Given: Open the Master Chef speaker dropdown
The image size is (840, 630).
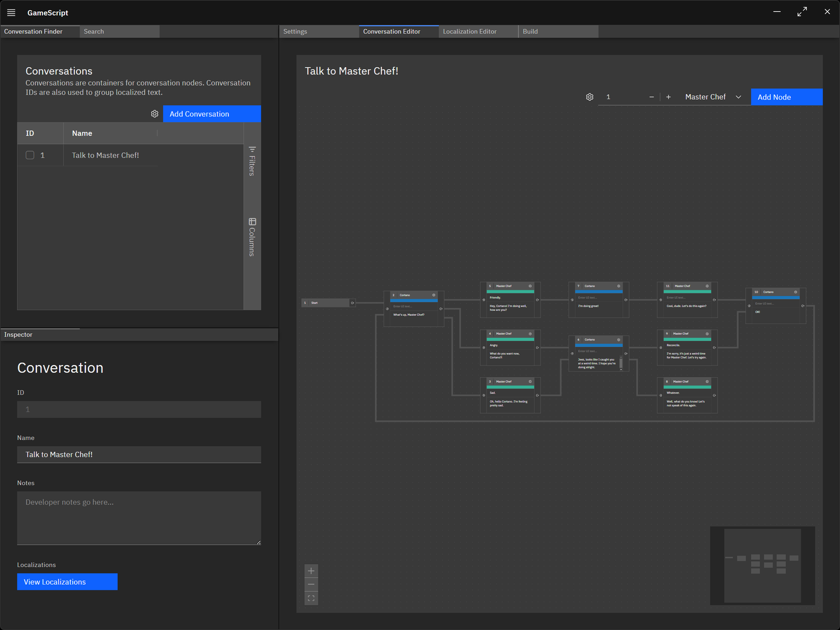Looking at the screenshot, I should tap(712, 96).
